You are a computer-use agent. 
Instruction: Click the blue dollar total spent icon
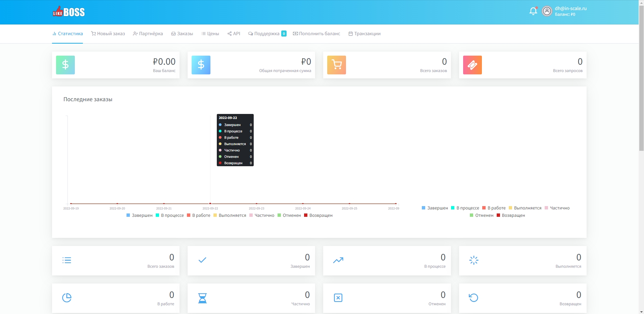pyautogui.click(x=201, y=65)
